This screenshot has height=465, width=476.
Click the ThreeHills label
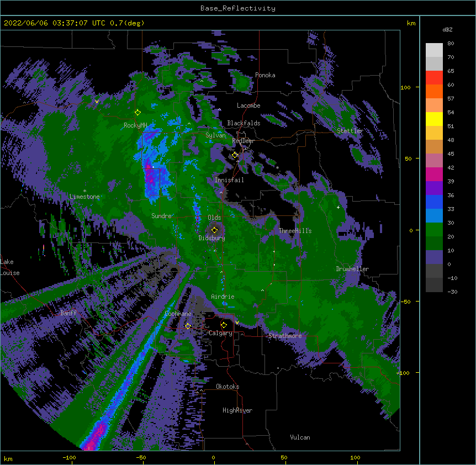[295, 231]
